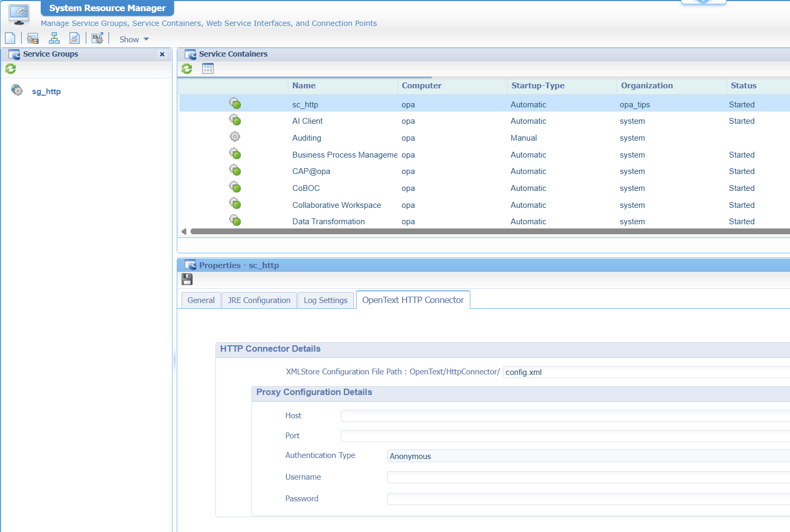The width and height of the screenshot is (790, 532).
Task: Select the Business Process Management row name
Action: coord(345,155)
